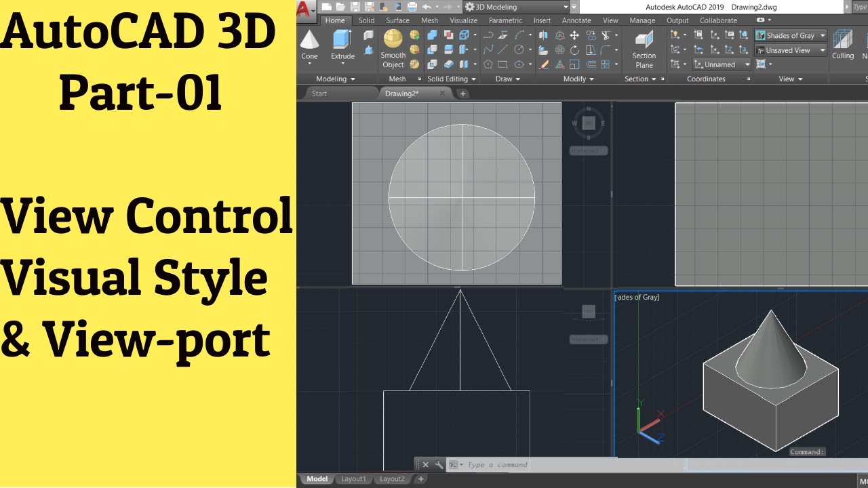Screen dimensions: 868x488
Task: Expand the Draw panel
Action: (x=508, y=79)
